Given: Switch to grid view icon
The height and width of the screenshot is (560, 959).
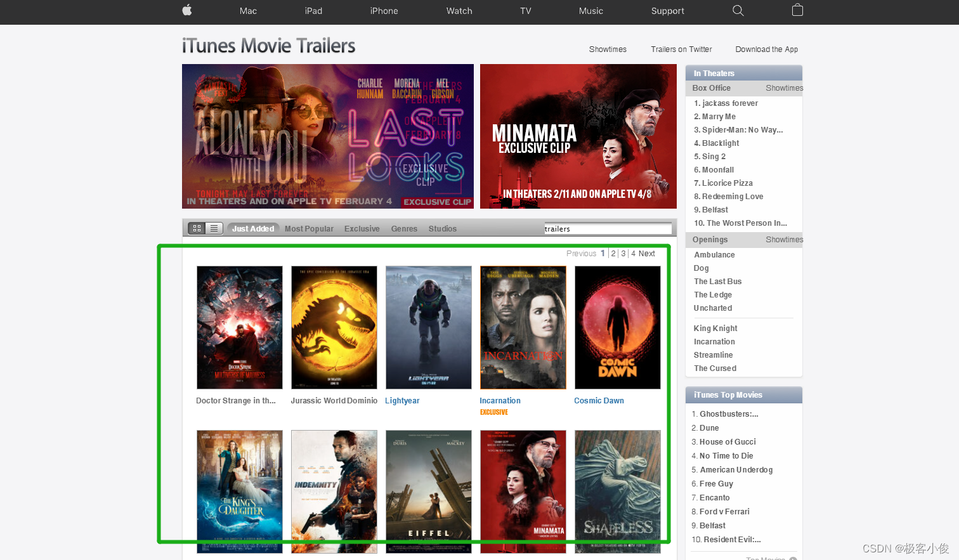Looking at the screenshot, I should tap(197, 228).
